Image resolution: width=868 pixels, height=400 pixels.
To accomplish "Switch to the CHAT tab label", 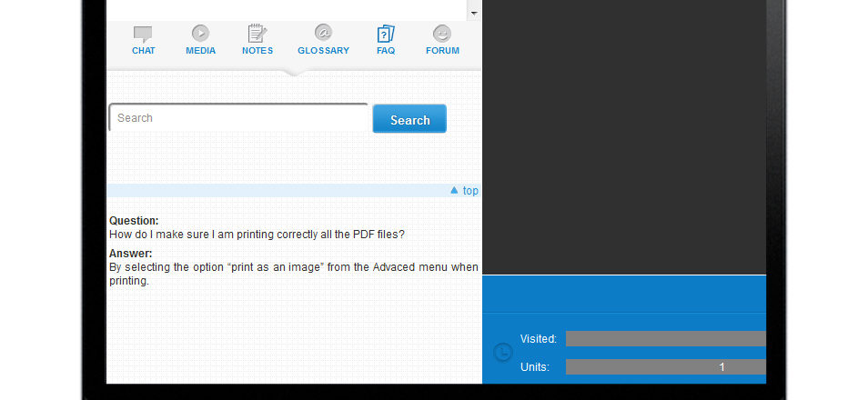I will (x=144, y=50).
